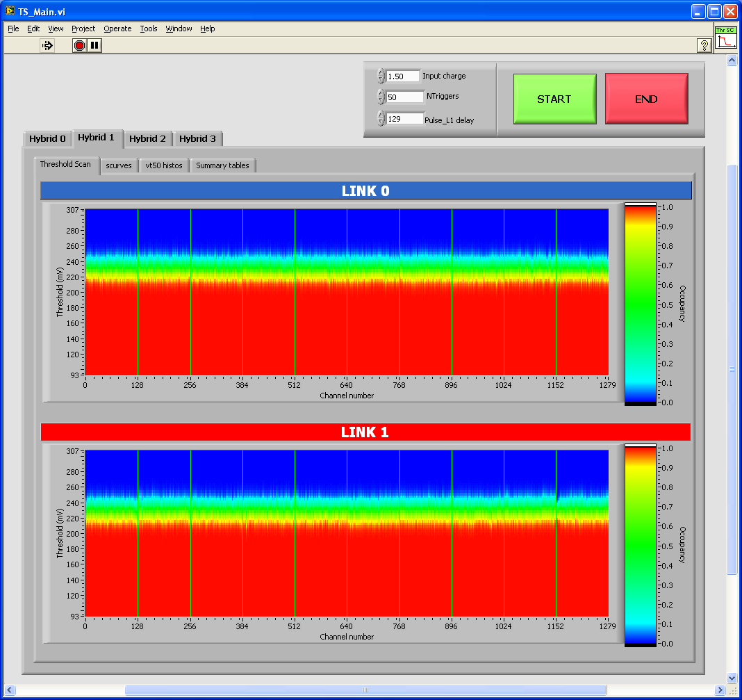742x700 pixels.
Task: Open the Tools menu
Action: (x=148, y=29)
